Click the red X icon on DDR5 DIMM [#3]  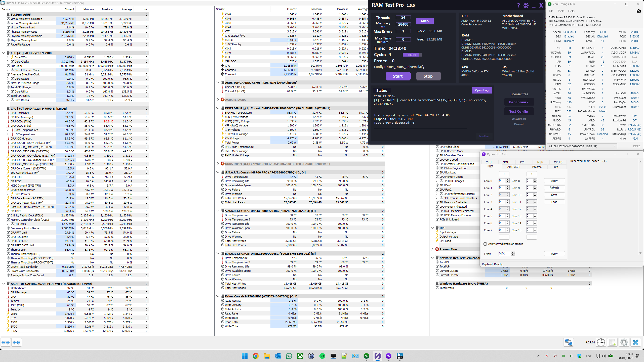[222, 164]
